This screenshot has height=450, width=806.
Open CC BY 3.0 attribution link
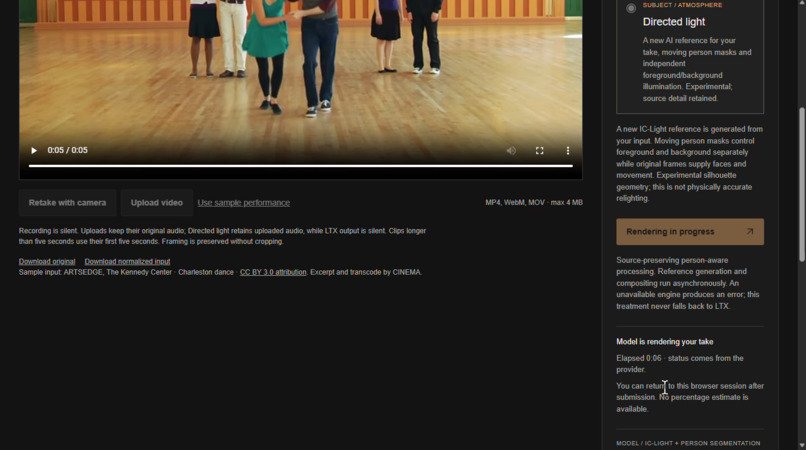pyautogui.click(x=273, y=272)
